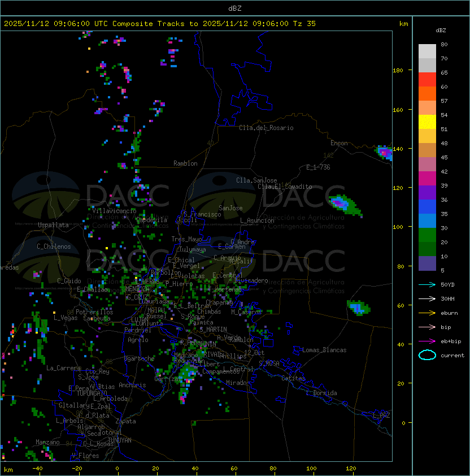The image size is (470, 476).
Task: Click the 'Potrerillos' map label
Action: click(94, 311)
